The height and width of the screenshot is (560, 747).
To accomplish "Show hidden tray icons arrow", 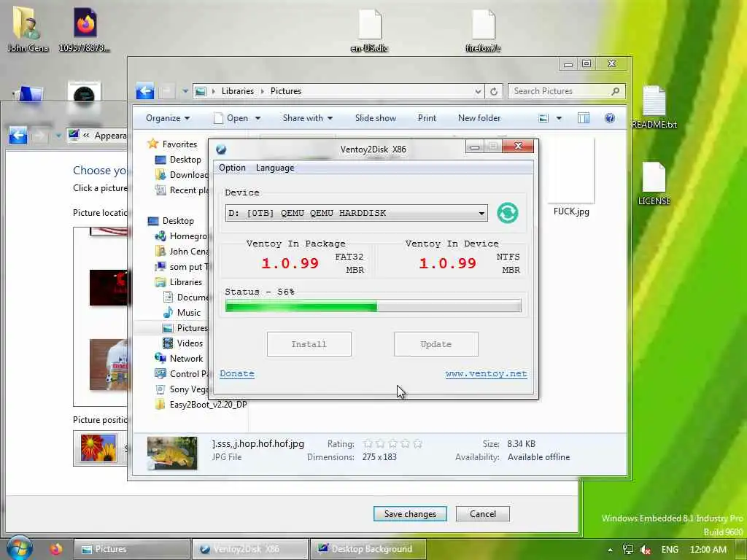I will coord(611,550).
